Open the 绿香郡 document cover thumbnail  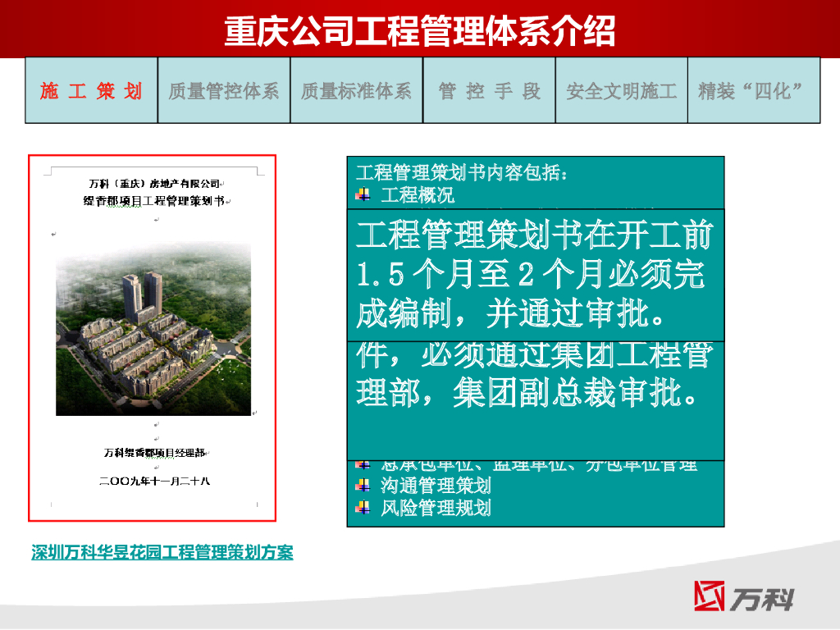tap(152, 338)
